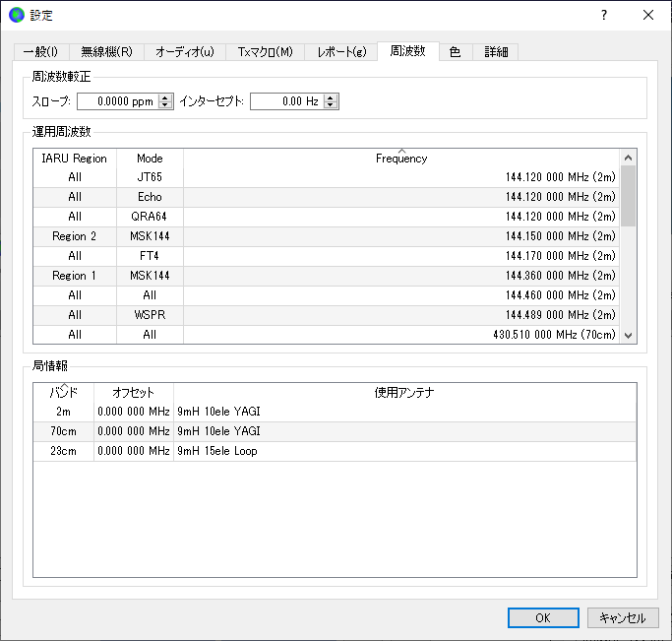Sort station info by バンド header
Screen dimensions: 672x641
pos(63,392)
